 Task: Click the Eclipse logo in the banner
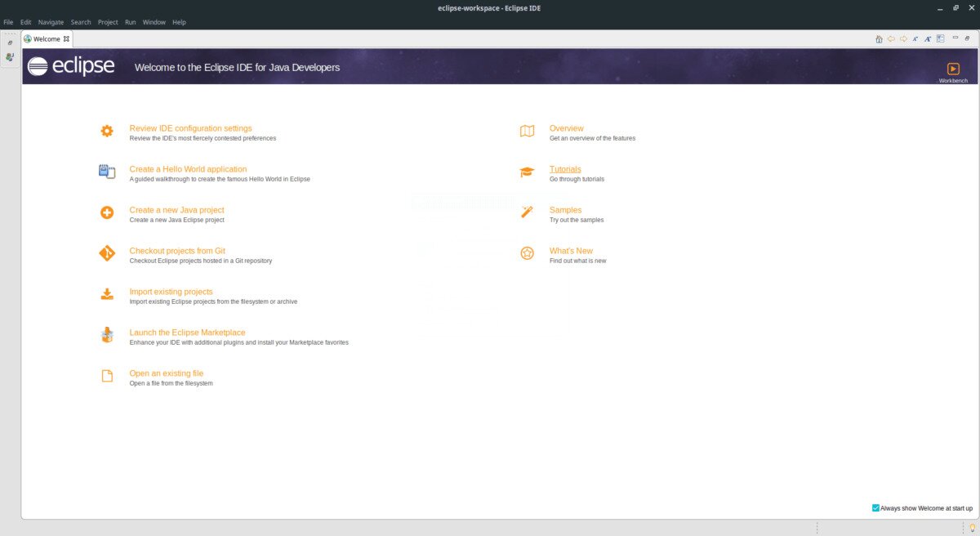[71, 66]
